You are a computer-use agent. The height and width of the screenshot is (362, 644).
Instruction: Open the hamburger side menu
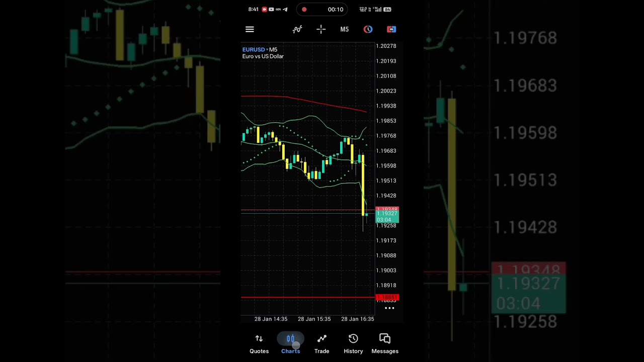[250, 29]
